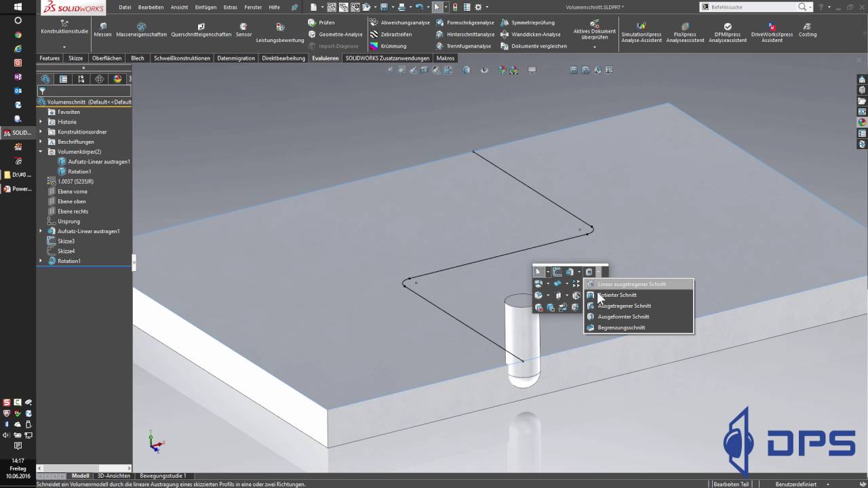Image resolution: width=868 pixels, height=488 pixels.
Task: Open the DimXpertManager crosshair tab
Action: click(x=100, y=79)
